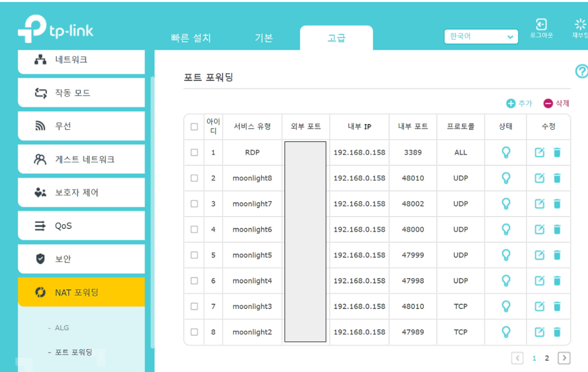Open the 보안 sidebar menu

tap(81, 259)
